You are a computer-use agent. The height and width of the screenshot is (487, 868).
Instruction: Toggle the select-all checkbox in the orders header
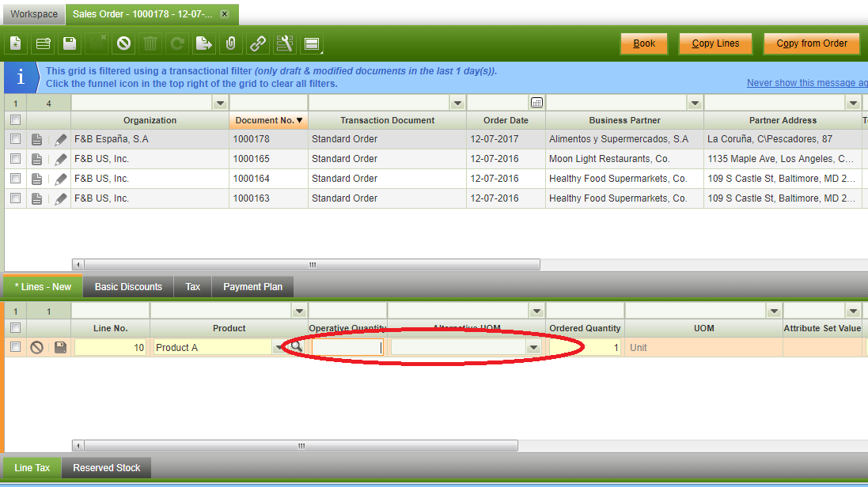tap(15, 120)
